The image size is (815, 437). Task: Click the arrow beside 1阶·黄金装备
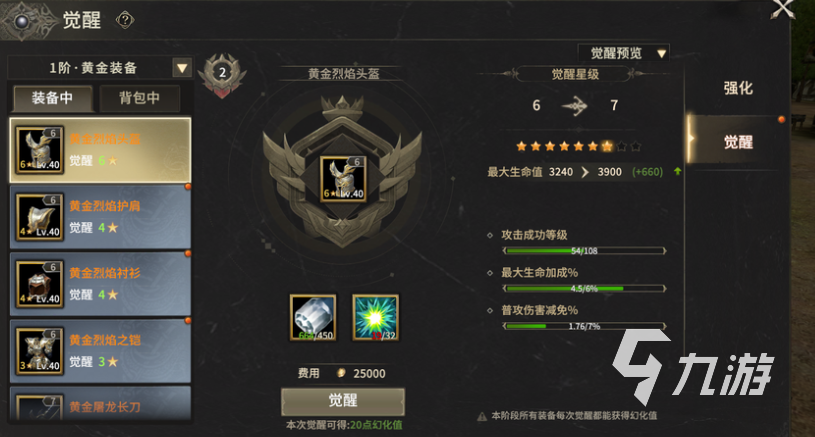pos(182,68)
